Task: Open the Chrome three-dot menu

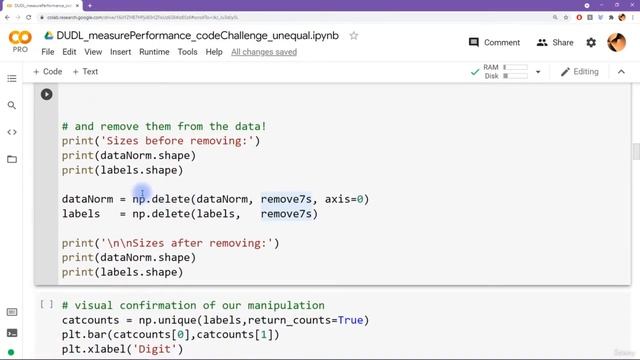Action: pyautogui.click(x=633, y=18)
